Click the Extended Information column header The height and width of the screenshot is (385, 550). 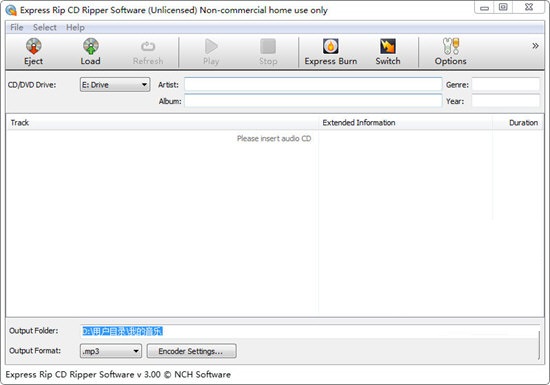405,123
